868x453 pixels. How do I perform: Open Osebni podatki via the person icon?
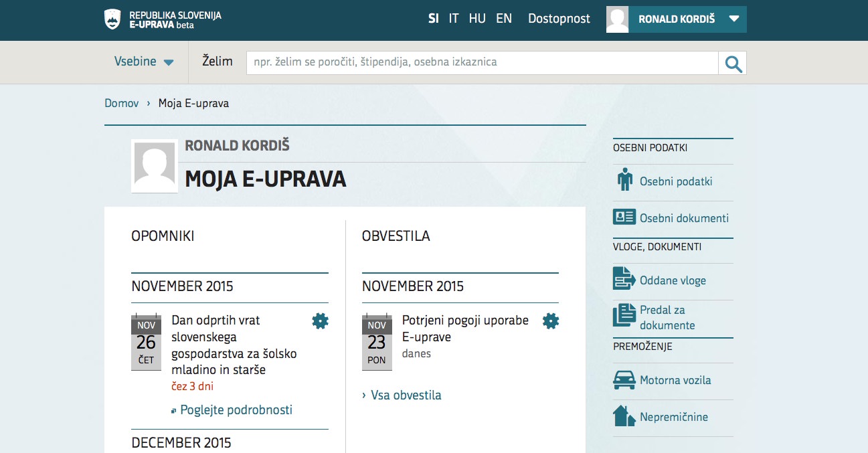click(624, 180)
